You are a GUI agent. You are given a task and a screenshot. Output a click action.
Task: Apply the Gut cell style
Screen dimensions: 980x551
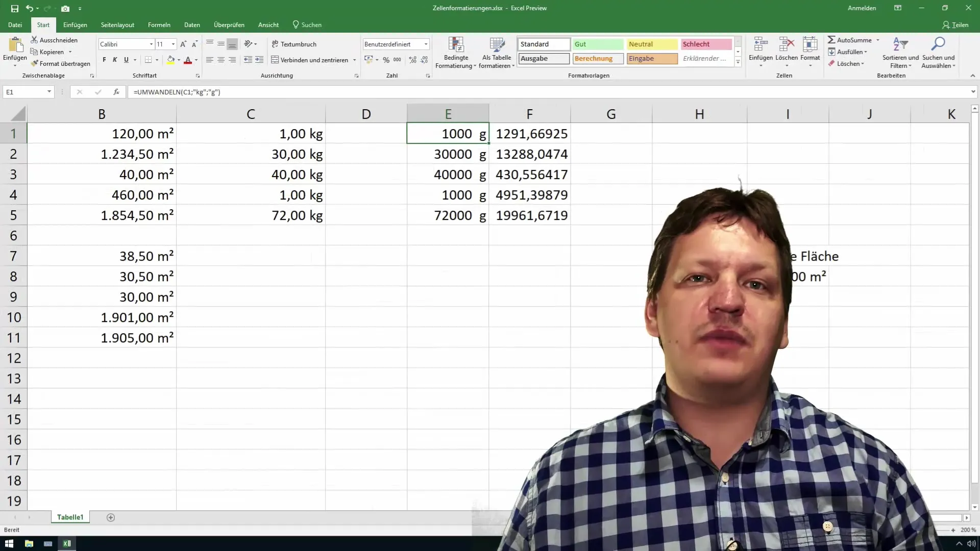tap(598, 44)
